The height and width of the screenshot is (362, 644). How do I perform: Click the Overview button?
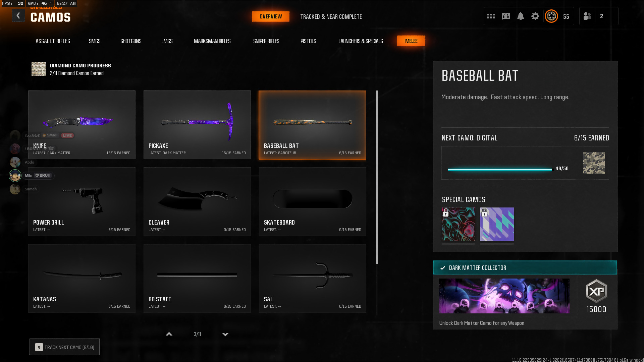pyautogui.click(x=270, y=16)
